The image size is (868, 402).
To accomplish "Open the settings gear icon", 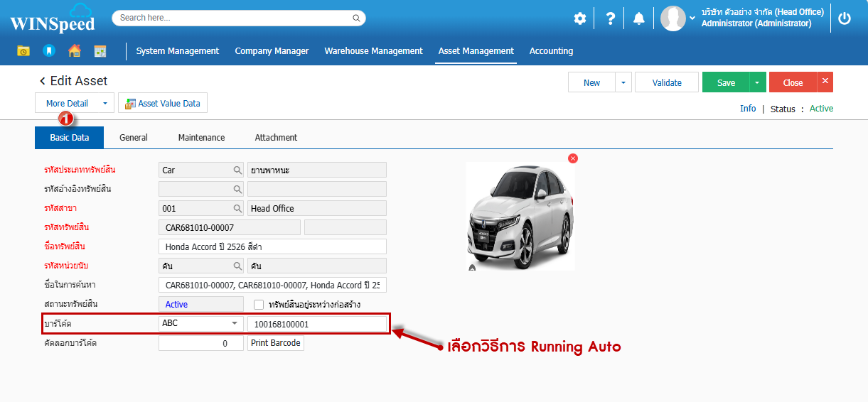I will coord(580,18).
